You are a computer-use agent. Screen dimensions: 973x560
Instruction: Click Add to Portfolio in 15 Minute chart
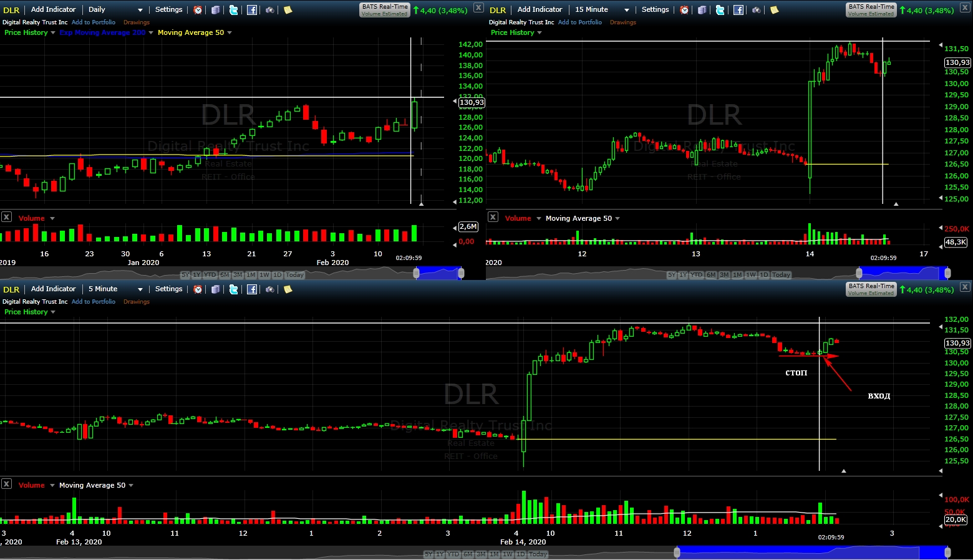[580, 22]
